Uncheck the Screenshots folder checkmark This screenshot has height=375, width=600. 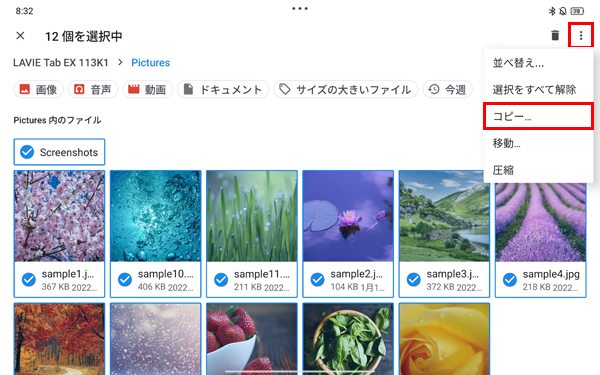[27, 152]
